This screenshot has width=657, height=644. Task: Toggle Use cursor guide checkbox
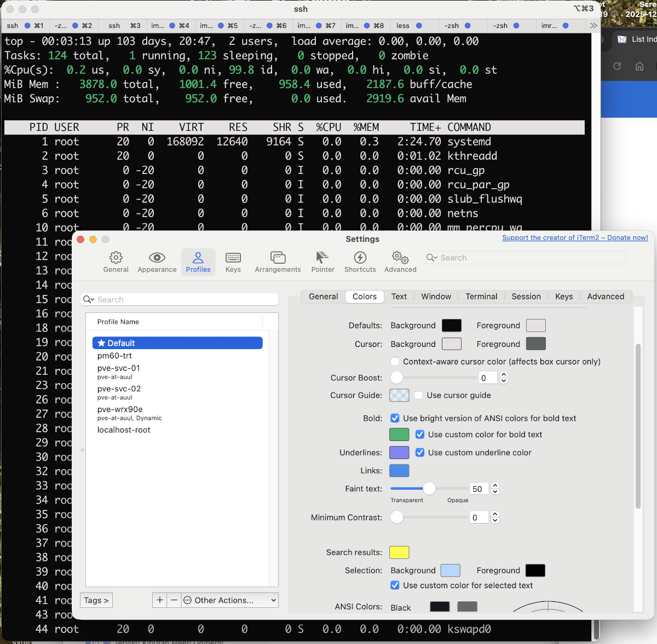pos(419,395)
